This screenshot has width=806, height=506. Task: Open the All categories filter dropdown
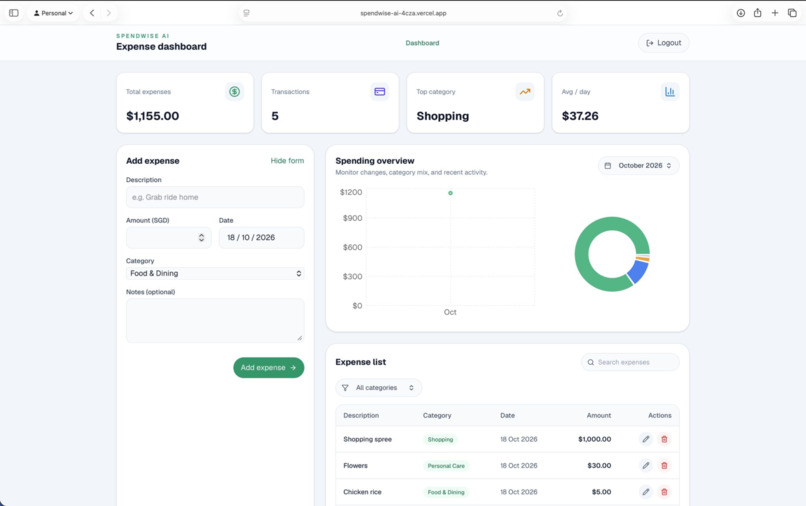pyautogui.click(x=378, y=388)
